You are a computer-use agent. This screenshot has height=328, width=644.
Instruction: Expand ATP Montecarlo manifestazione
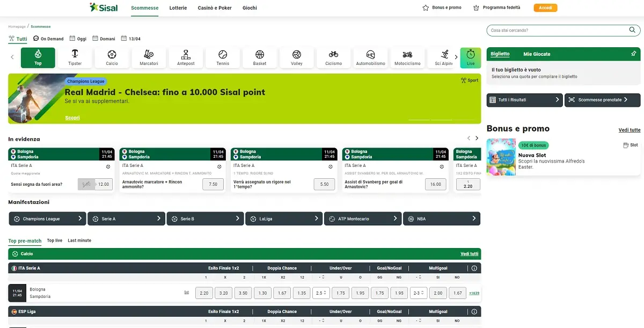tap(363, 218)
